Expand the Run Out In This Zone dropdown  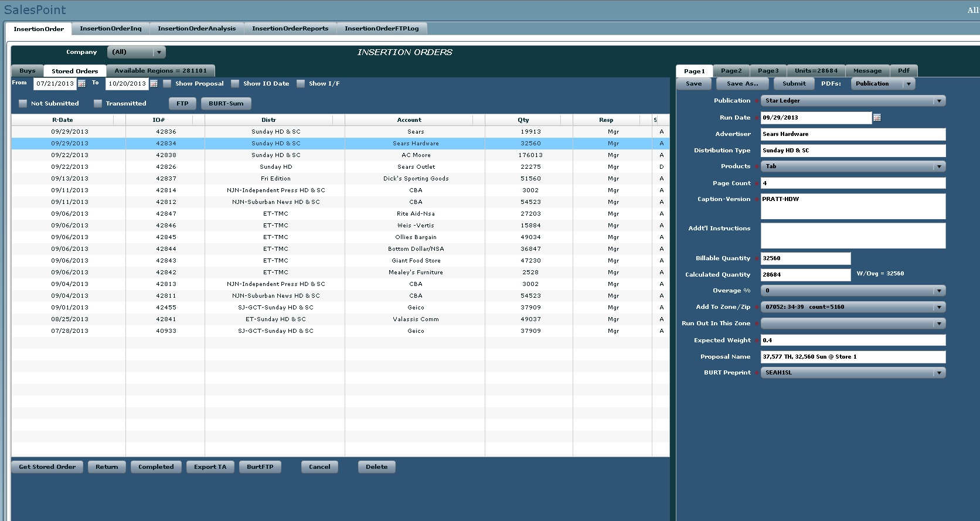tap(853, 324)
